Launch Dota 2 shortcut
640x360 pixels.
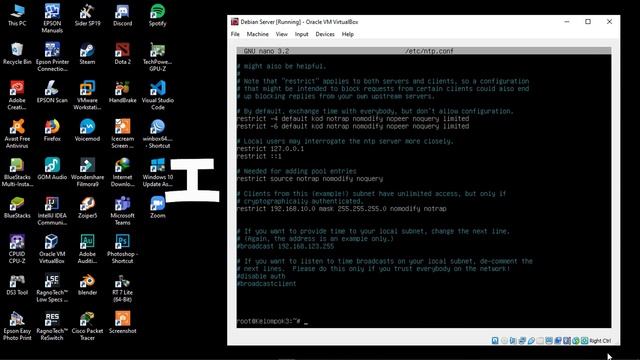[x=122, y=54]
